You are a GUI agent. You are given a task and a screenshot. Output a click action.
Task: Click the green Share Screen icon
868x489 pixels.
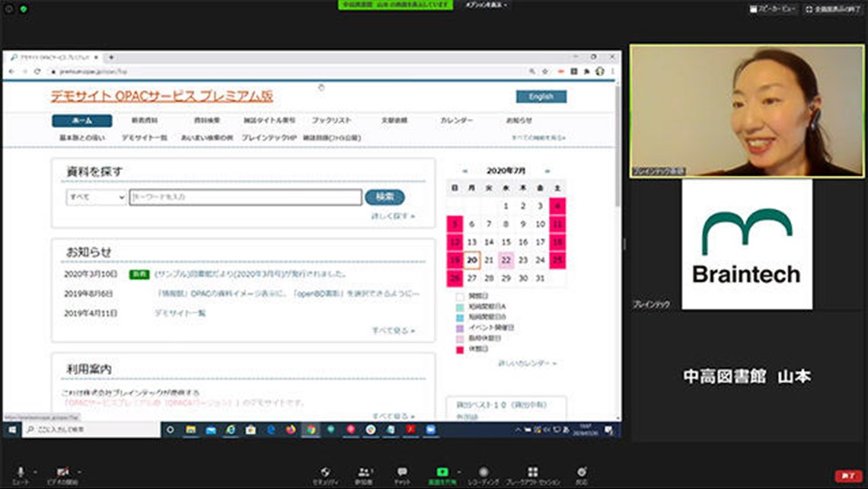coord(442,472)
